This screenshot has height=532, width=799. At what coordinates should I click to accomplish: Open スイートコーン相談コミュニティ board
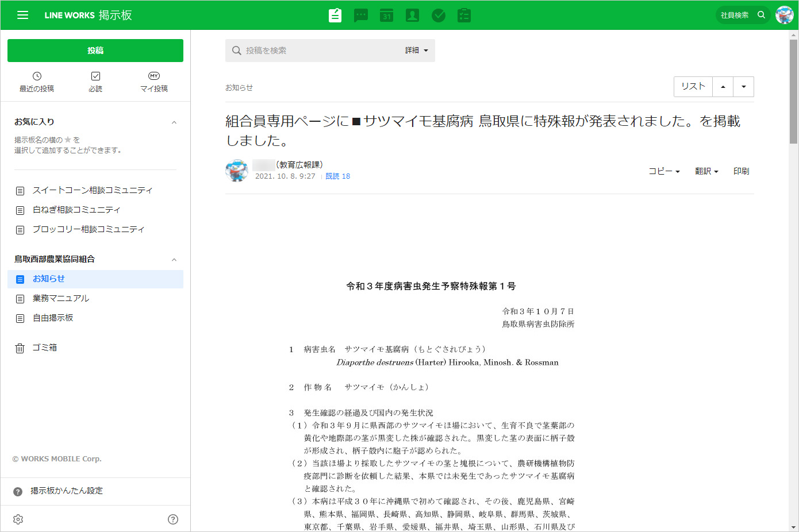point(93,190)
